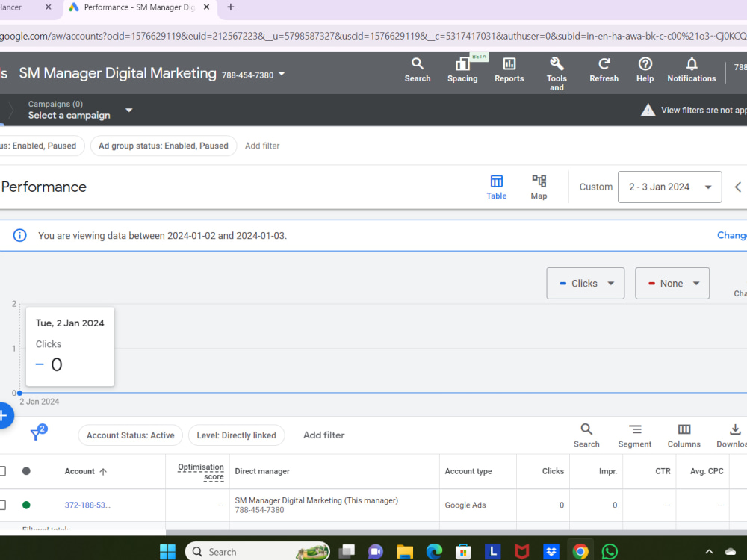
Task: Click the Google Ads cell in Account type
Action: (x=465, y=505)
